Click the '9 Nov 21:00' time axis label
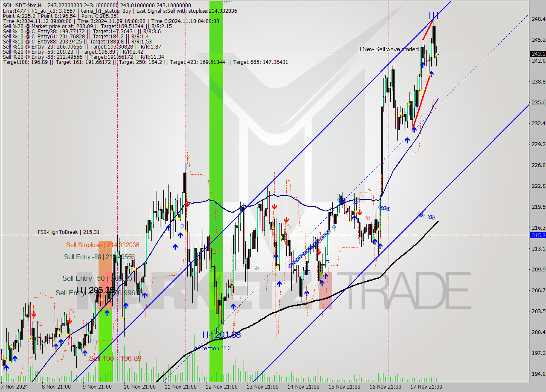 point(97,387)
